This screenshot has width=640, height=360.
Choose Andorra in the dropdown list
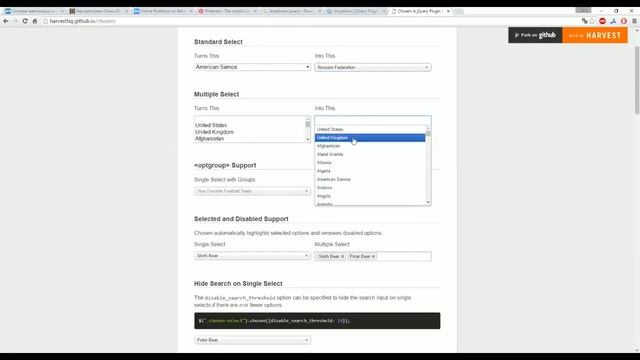(370, 188)
